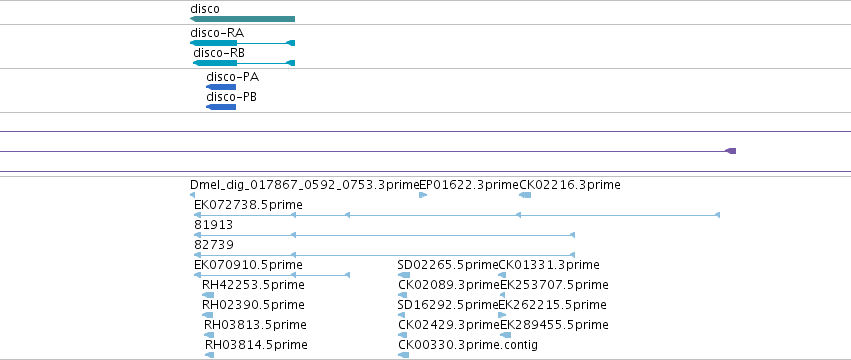Click the disco-RA transcript feature
Viewport: 851px width, 360px height.
point(242,43)
